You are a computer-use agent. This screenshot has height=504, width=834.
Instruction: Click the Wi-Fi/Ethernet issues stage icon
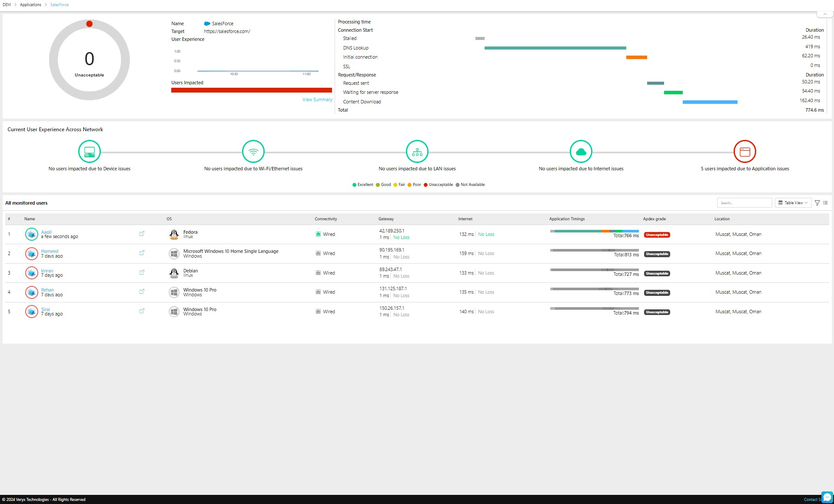[253, 152]
